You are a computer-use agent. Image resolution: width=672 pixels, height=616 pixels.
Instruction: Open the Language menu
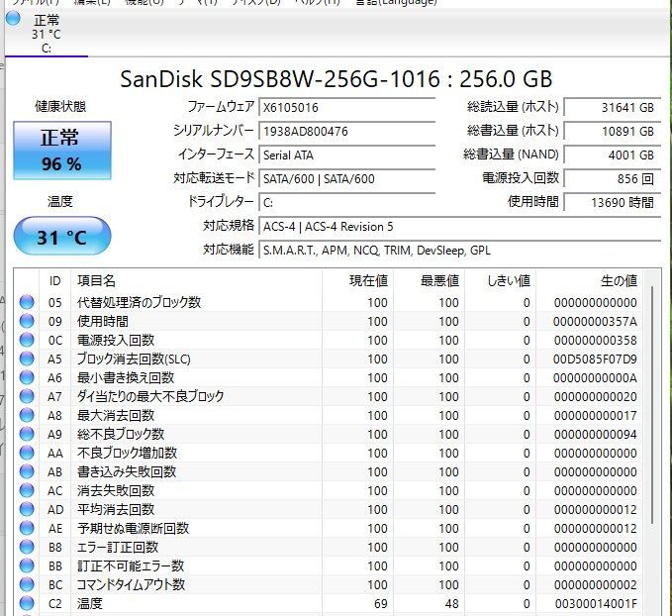(x=397, y=3)
